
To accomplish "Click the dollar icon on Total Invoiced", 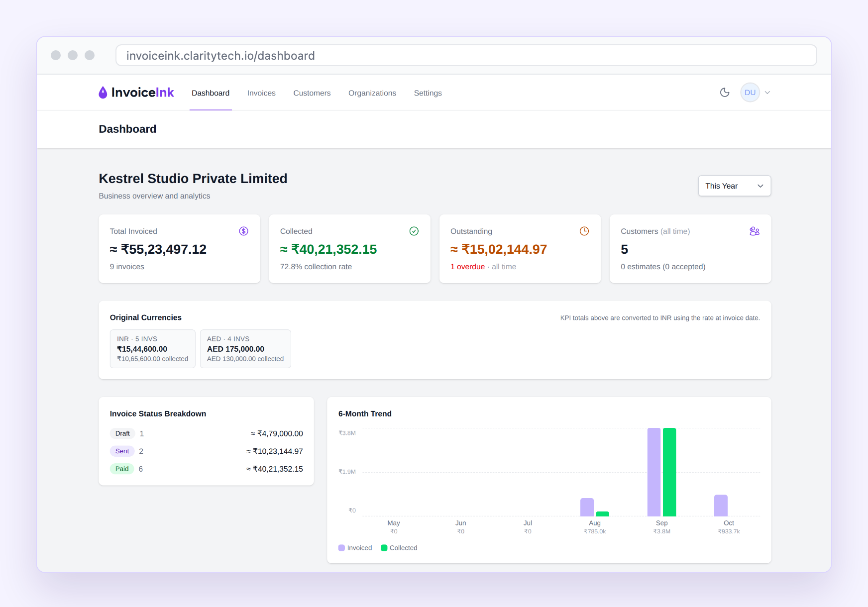I will [x=243, y=231].
